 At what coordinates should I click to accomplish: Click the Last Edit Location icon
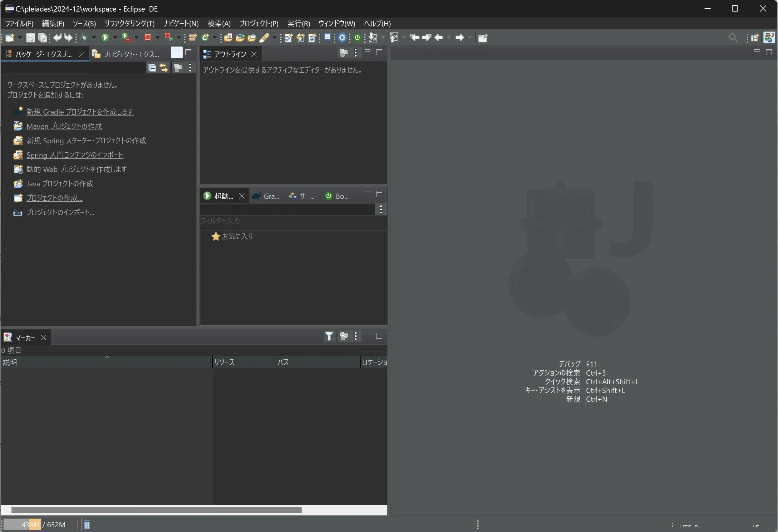tap(414, 37)
